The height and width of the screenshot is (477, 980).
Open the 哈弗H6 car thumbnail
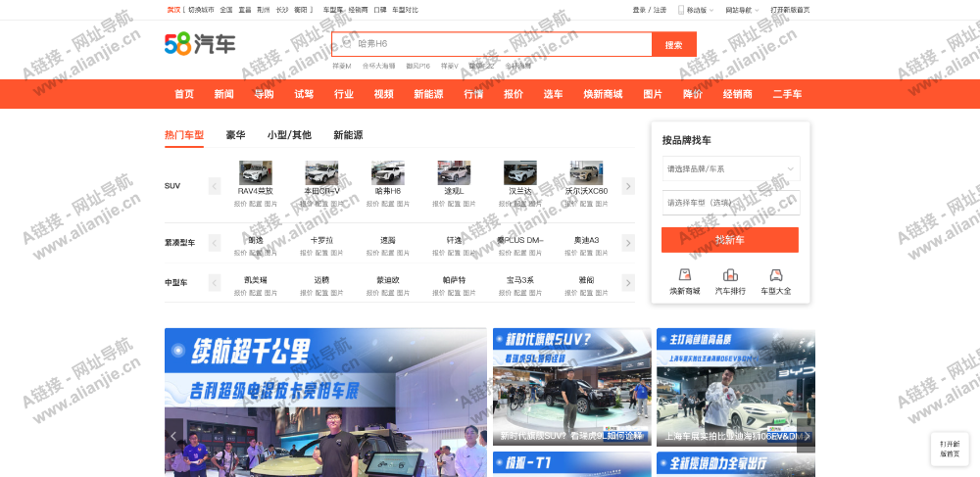click(x=387, y=173)
